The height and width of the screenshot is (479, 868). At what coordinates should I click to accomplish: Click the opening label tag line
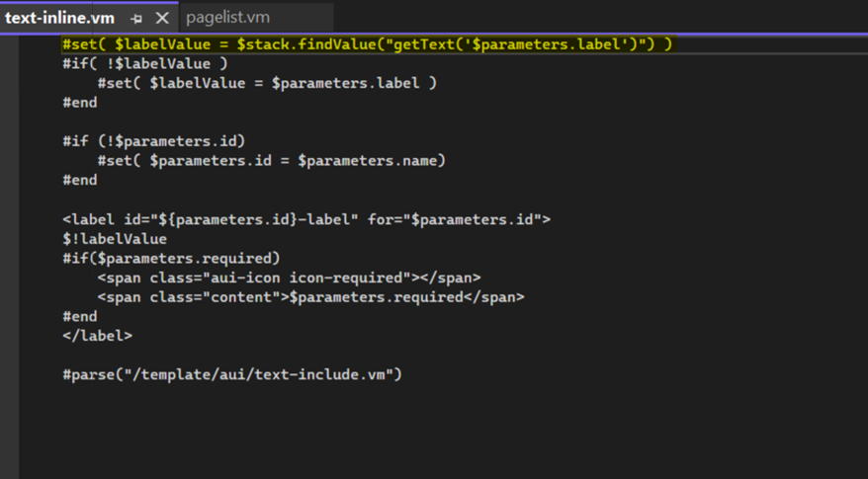coord(306,218)
